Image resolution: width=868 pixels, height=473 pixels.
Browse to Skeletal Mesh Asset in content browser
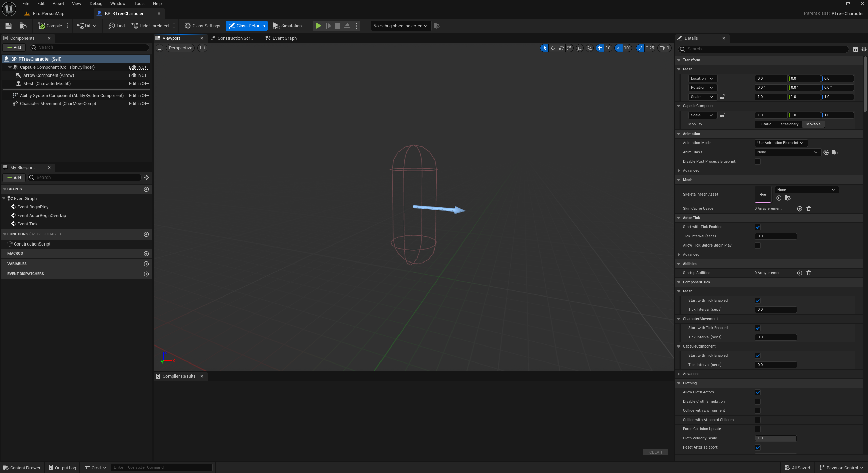click(x=788, y=198)
